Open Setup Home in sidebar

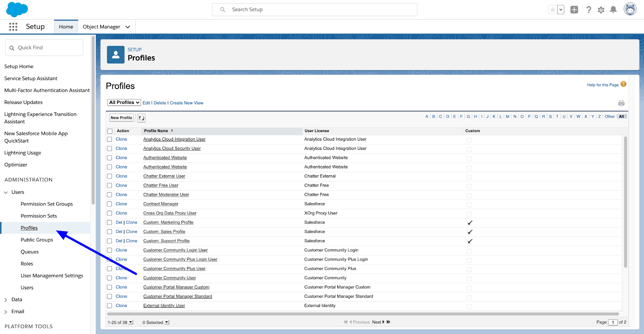click(19, 66)
